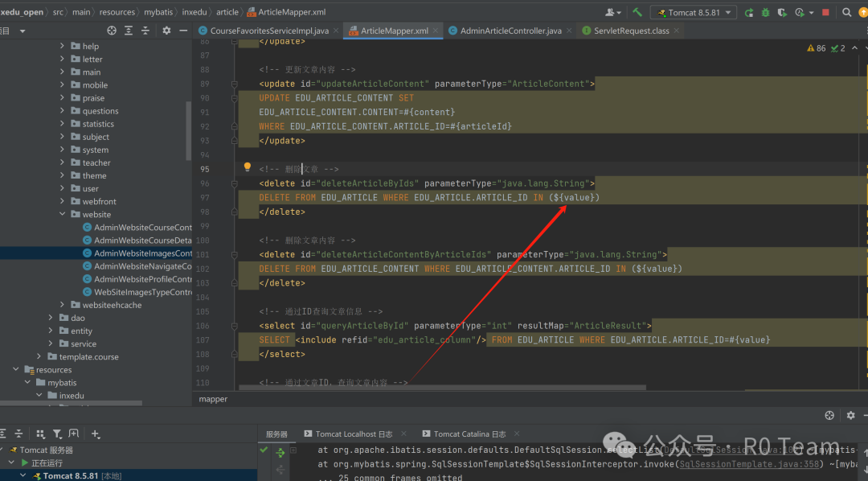Toggle fold marker on line 96 delete tag

tap(234, 184)
